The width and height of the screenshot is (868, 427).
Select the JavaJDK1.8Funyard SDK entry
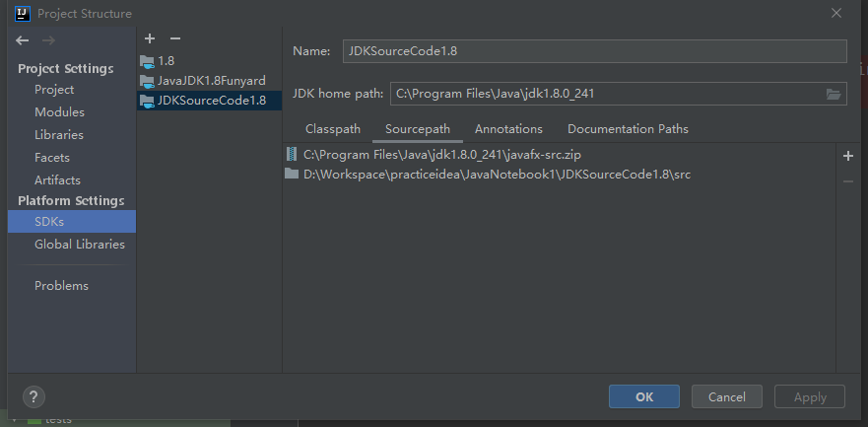(209, 81)
